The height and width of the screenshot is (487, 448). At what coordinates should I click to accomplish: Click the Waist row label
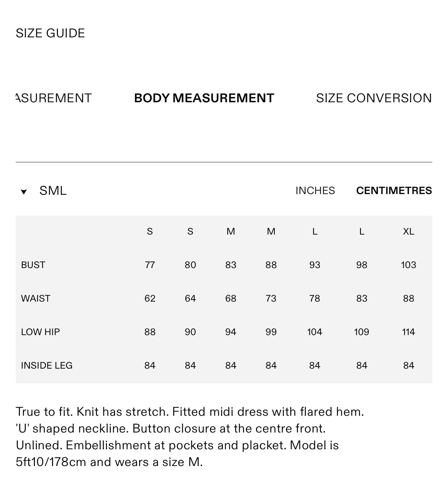36,298
